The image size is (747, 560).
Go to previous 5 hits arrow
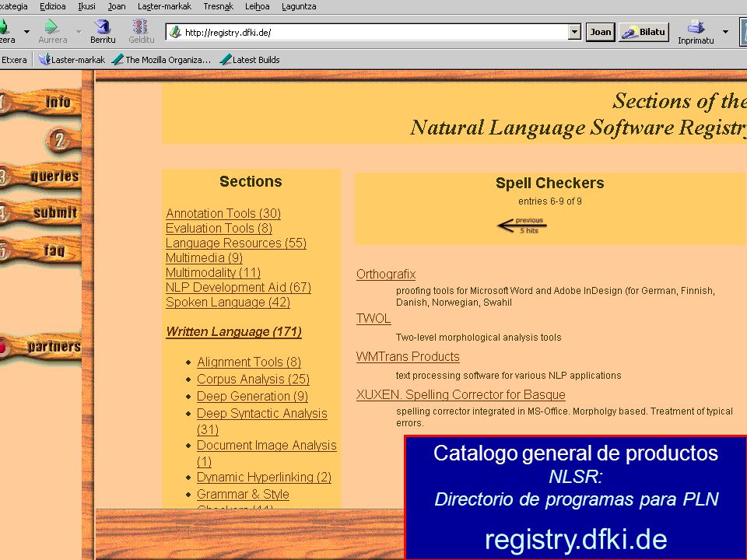[x=521, y=226]
